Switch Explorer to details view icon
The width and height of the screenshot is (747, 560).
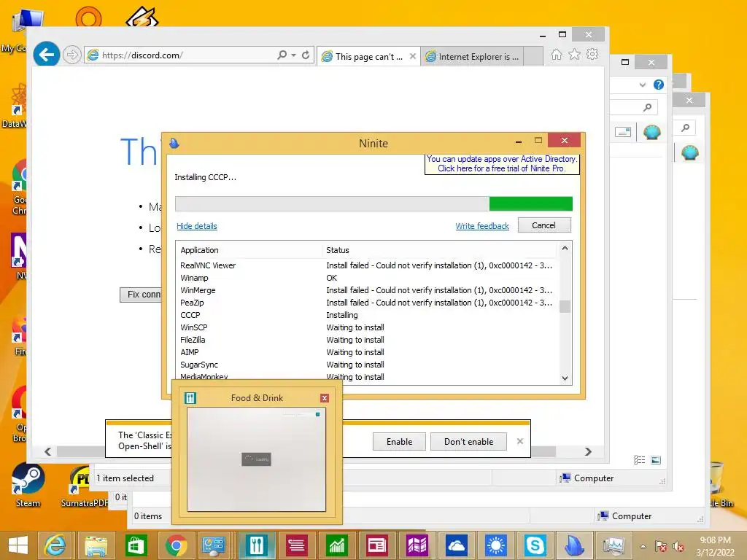(x=639, y=459)
